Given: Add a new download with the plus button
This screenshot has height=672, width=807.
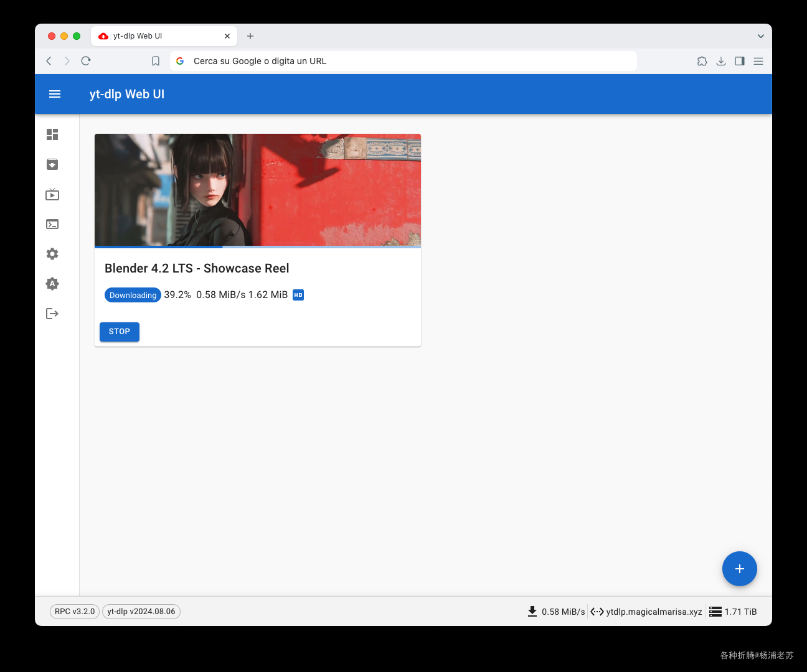Looking at the screenshot, I should [x=740, y=569].
